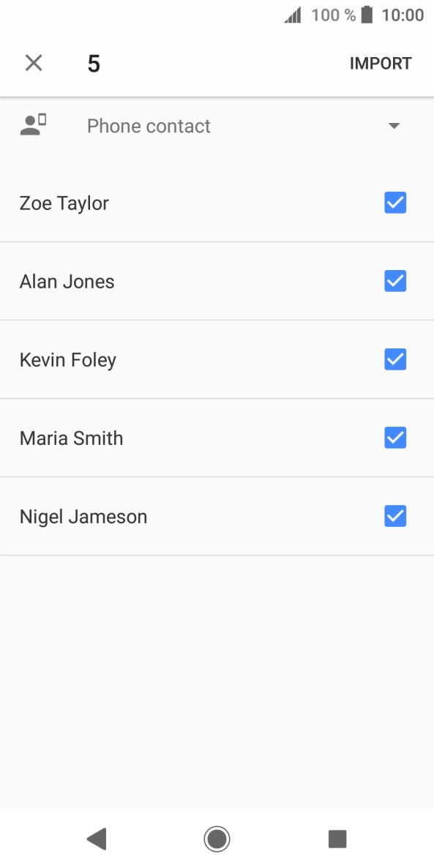Tap the Android back navigation triangle

(97, 839)
